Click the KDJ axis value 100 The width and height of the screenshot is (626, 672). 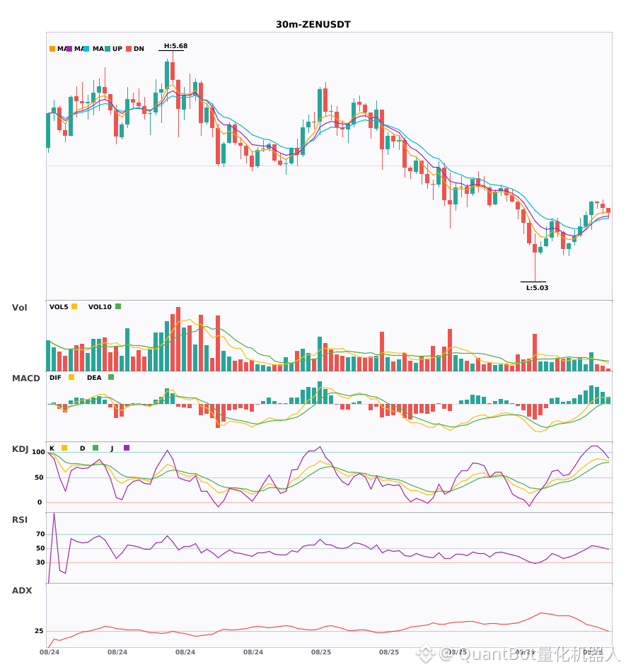(x=38, y=452)
